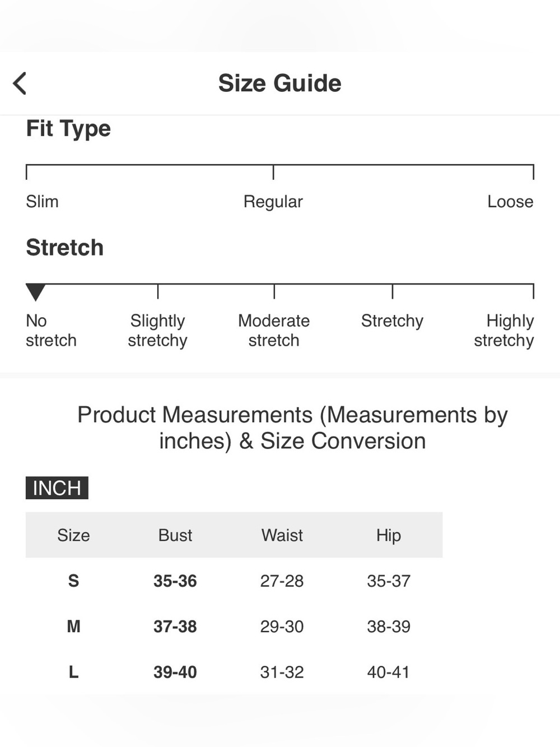560x747 pixels.
Task: Click the Waist column header
Action: 282,535
